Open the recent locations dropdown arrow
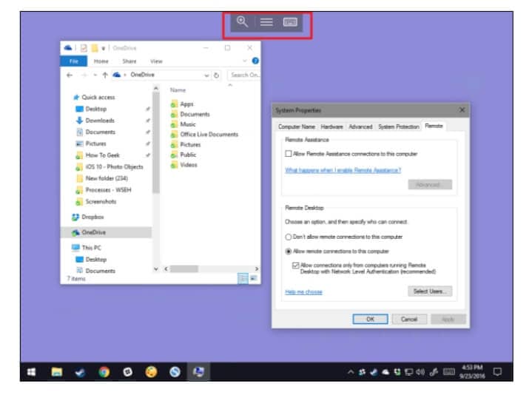The image size is (532, 409). pyautogui.click(x=95, y=75)
